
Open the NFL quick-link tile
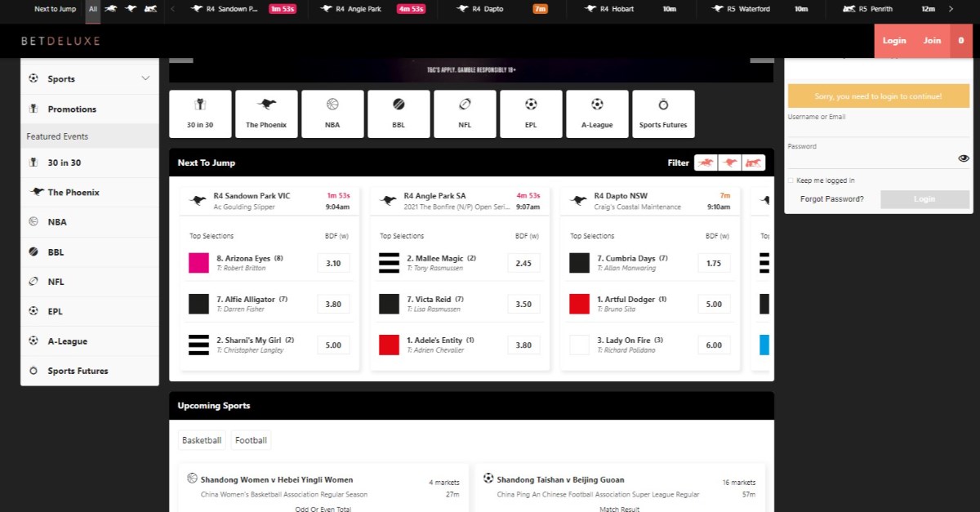[465, 114]
